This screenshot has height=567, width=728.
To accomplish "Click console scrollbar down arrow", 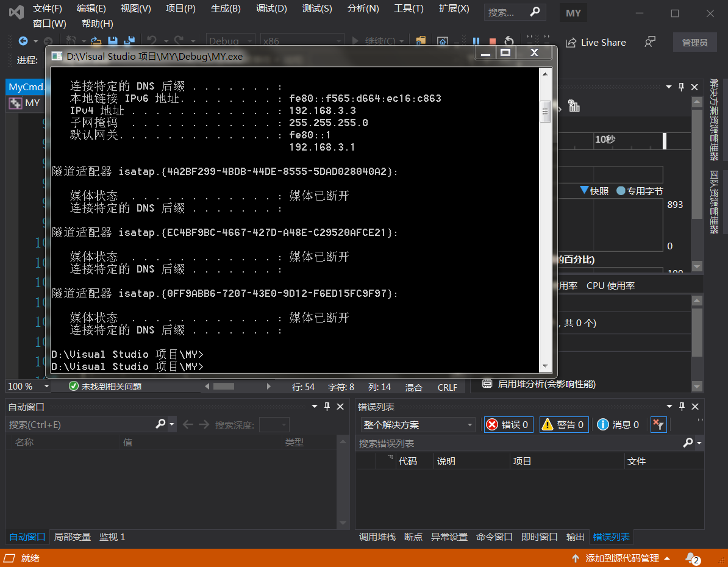I will click(x=545, y=366).
